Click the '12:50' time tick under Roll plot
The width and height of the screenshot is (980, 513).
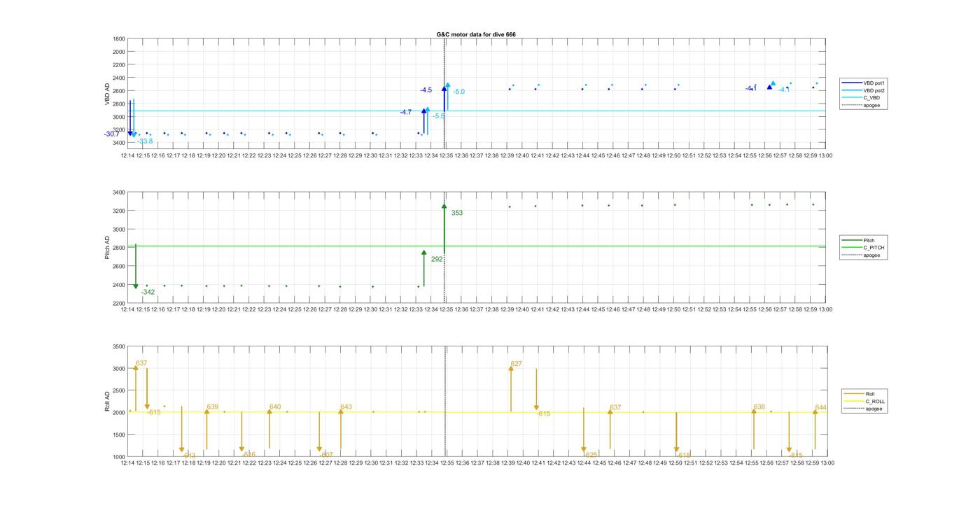tap(674, 463)
